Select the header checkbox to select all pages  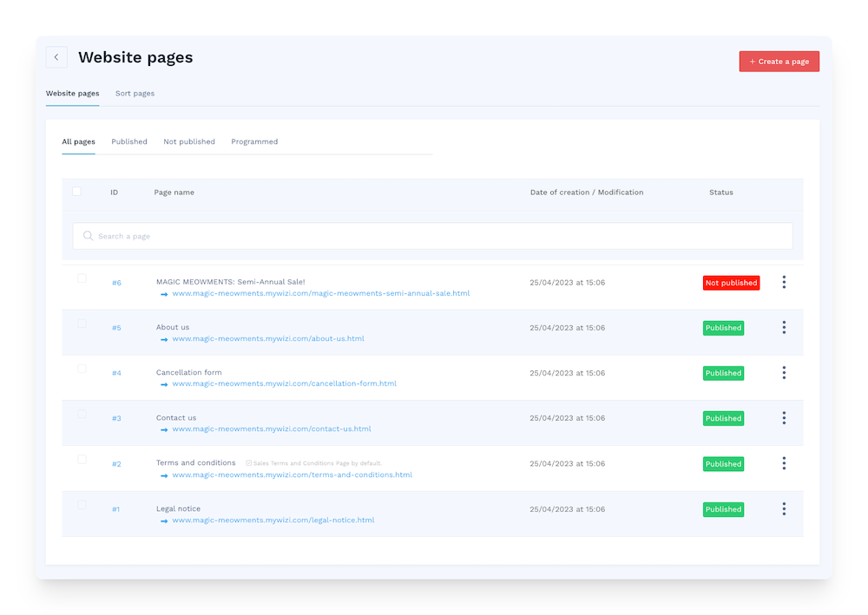76,191
